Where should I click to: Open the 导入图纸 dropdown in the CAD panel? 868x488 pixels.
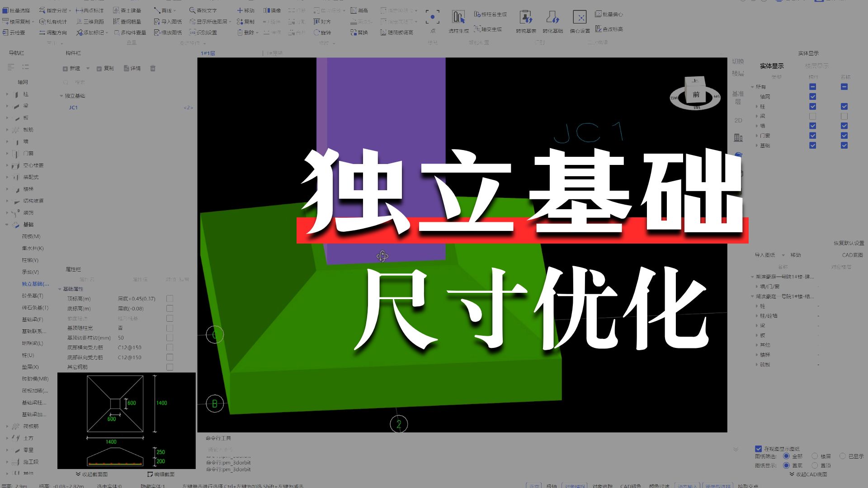pos(783,255)
